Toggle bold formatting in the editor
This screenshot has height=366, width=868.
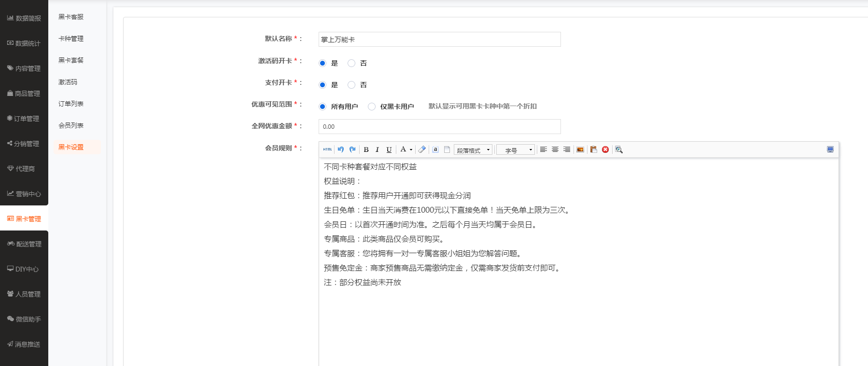pos(366,149)
